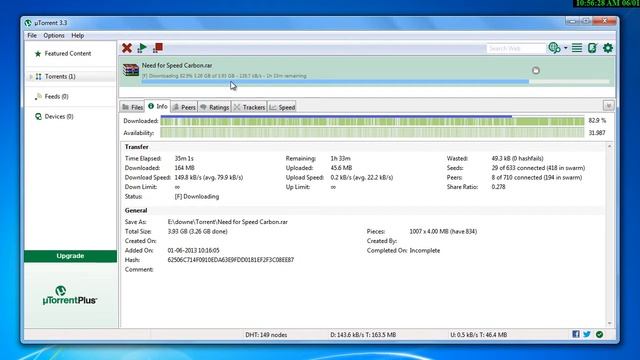640x360 pixels.
Task: Open the Options menu
Action: click(x=54, y=36)
